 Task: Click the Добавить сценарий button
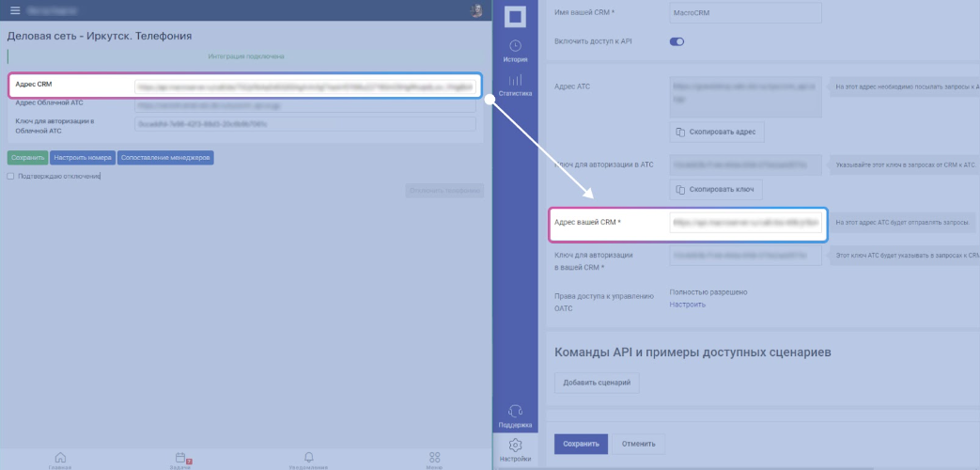point(597,383)
